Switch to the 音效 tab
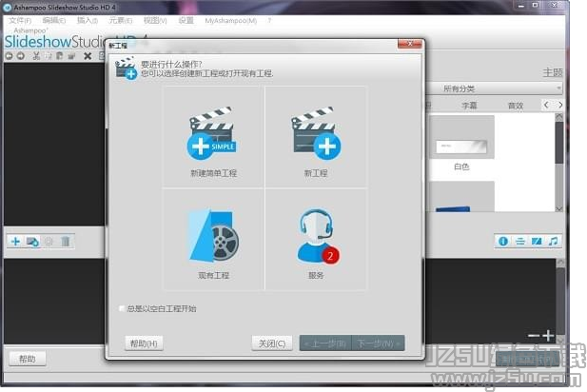The height and width of the screenshot is (392, 587). (516, 106)
